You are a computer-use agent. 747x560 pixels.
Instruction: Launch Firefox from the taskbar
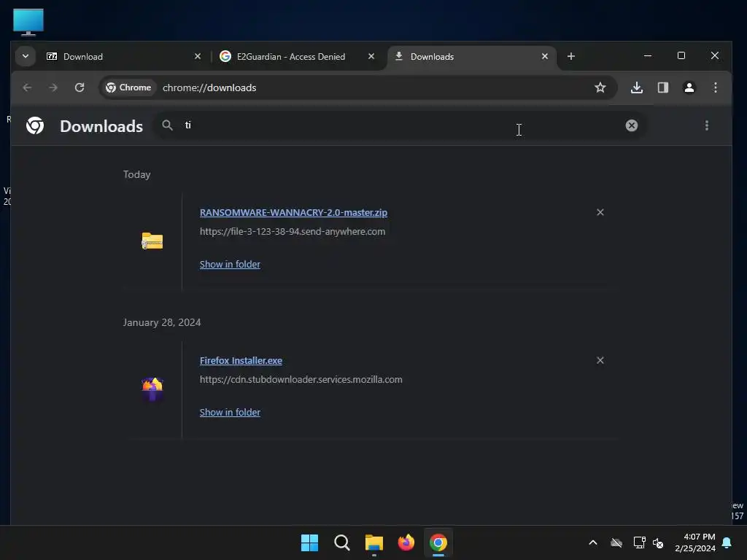coord(406,542)
